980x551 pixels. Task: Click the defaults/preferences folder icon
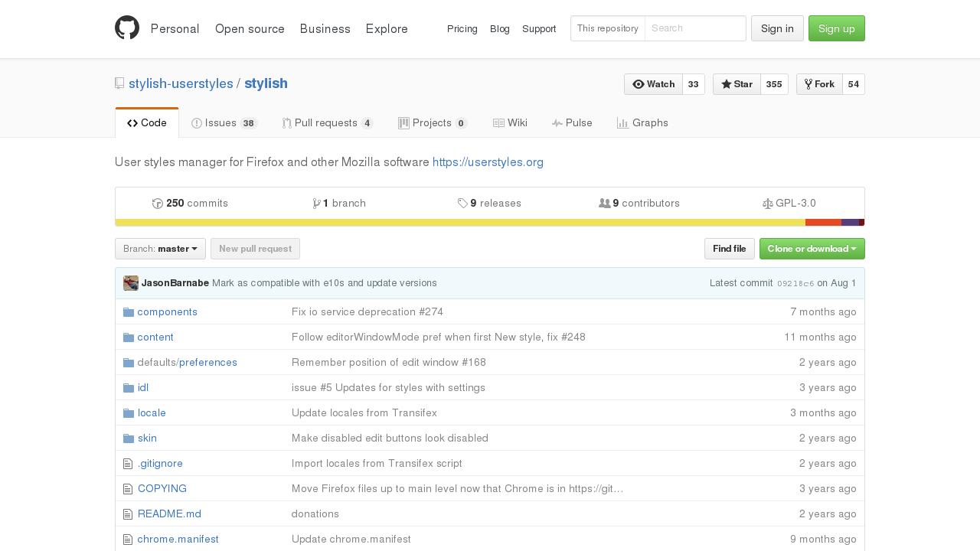click(129, 363)
